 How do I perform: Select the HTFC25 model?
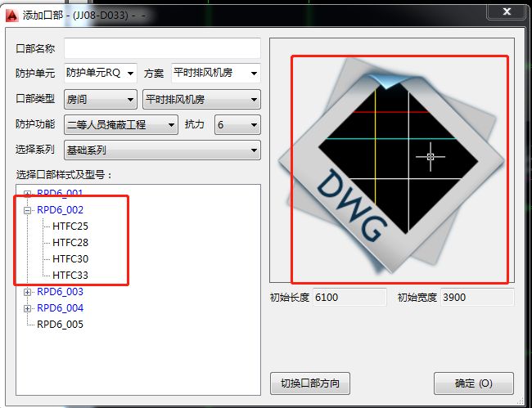[x=70, y=226]
